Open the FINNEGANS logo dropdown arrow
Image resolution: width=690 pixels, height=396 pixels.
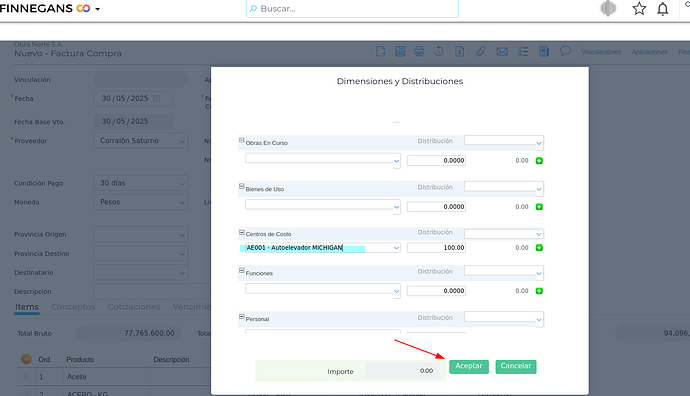pyautogui.click(x=98, y=9)
